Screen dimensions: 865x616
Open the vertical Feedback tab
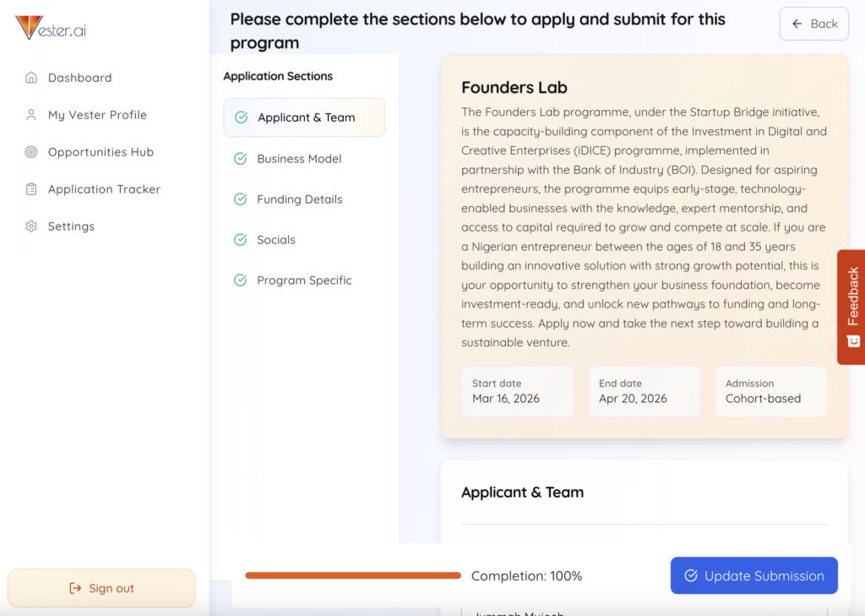tap(851, 296)
